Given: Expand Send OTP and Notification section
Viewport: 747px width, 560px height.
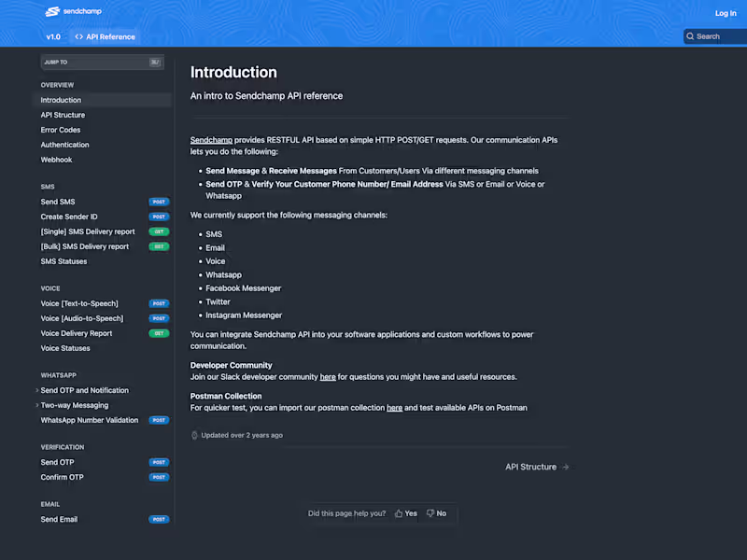Looking at the screenshot, I should pyautogui.click(x=37, y=390).
